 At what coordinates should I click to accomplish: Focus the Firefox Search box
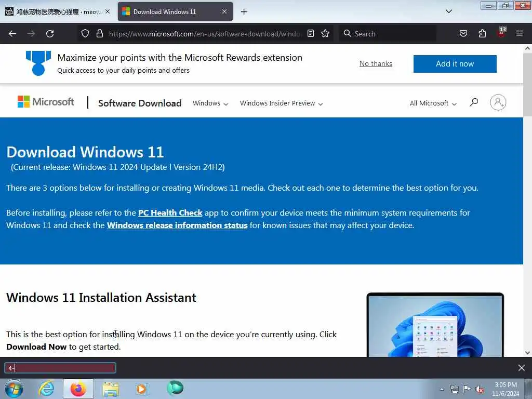point(388,34)
